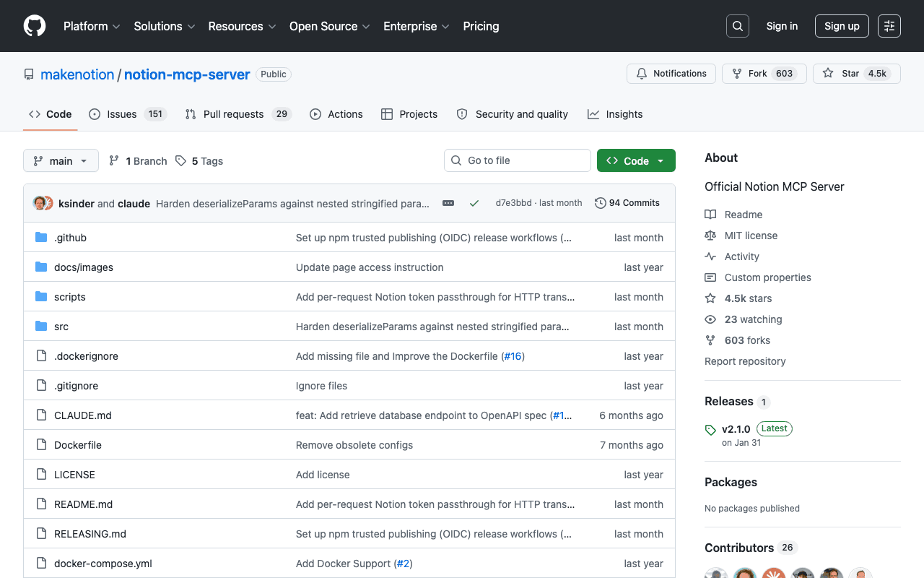The height and width of the screenshot is (578, 924).
Task: Click the Custom properties note icon
Action: click(710, 277)
